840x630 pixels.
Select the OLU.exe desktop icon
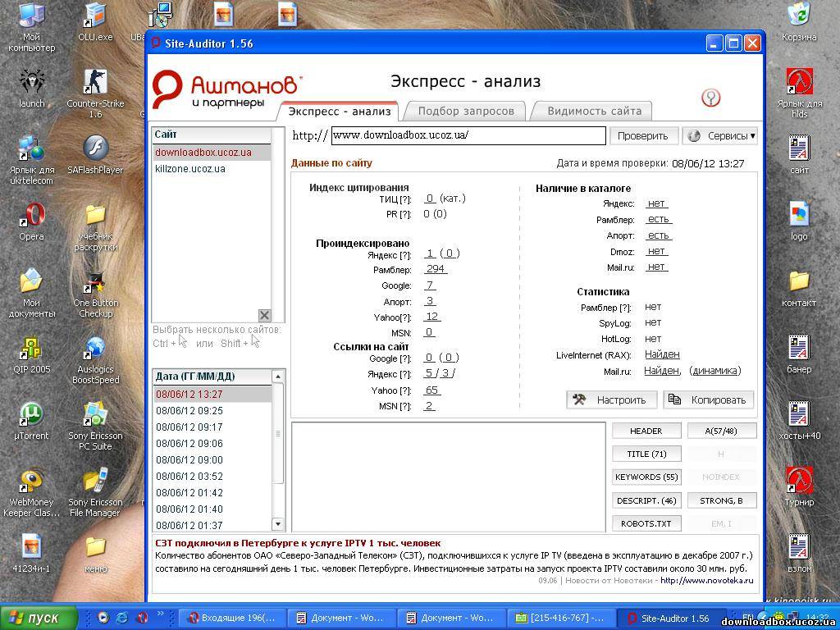[x=95, y=22]
